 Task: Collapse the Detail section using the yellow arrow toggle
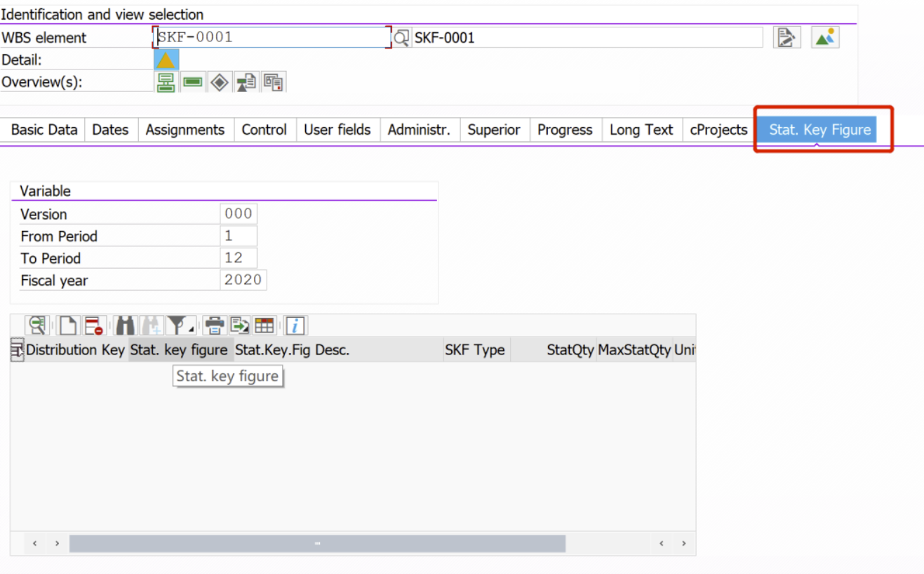[x=166, y=60]
